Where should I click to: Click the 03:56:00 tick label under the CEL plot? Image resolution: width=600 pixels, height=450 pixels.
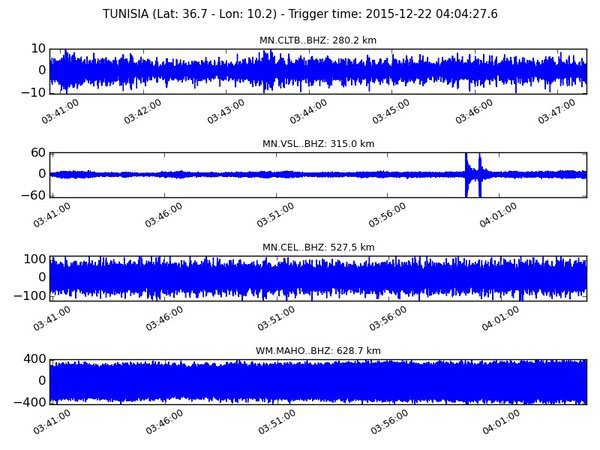(x=388, y=318)
